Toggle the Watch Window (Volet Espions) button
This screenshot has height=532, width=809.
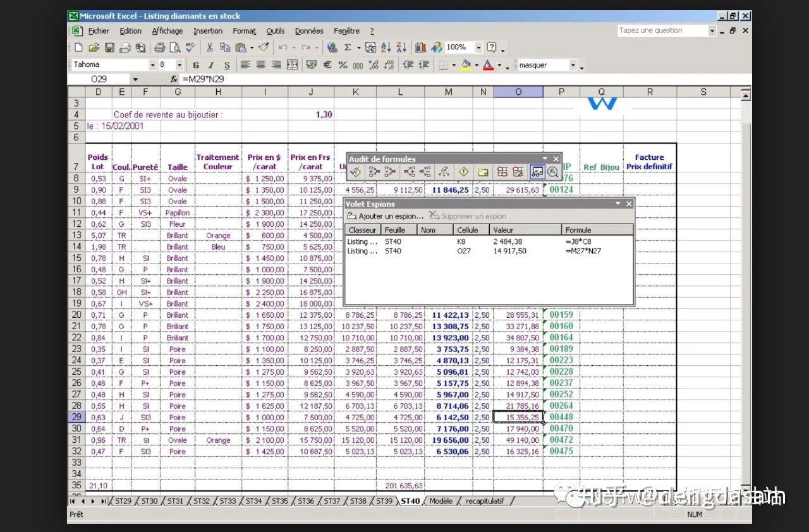(x=537, y=172)
